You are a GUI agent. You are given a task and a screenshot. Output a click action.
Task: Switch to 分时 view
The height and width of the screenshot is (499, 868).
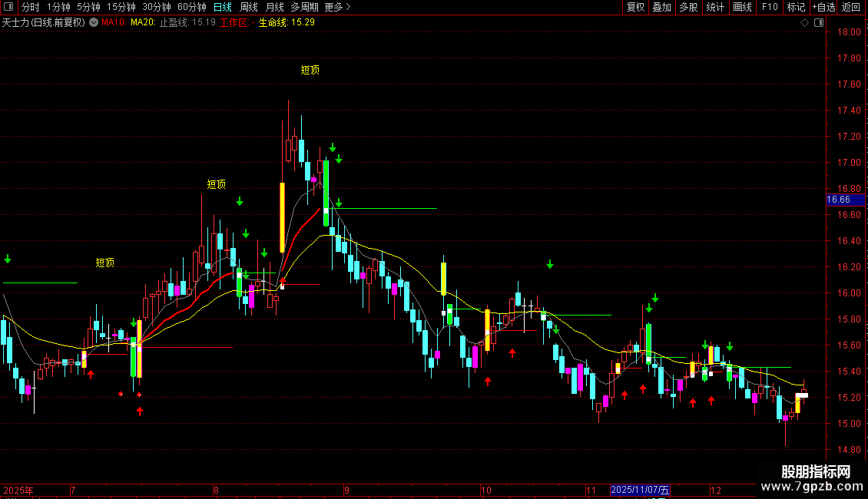coord(31,7)
